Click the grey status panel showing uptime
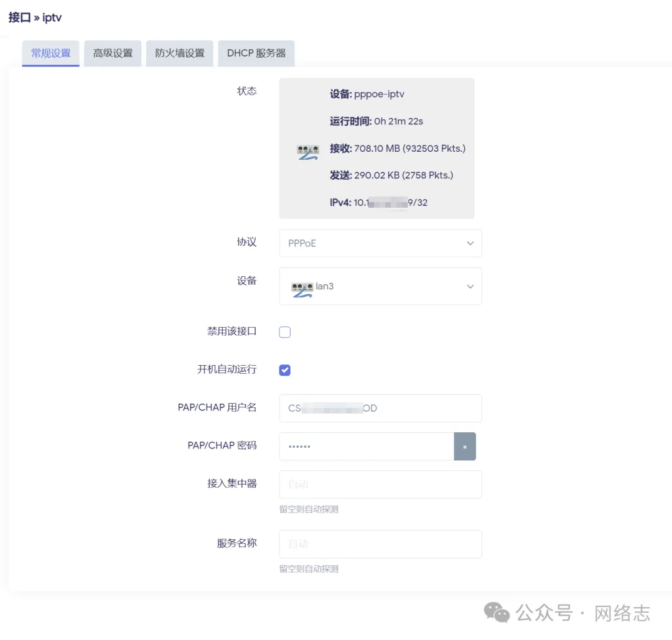The width and height of the screenshot is (672, 640). (x=377, y=148)
